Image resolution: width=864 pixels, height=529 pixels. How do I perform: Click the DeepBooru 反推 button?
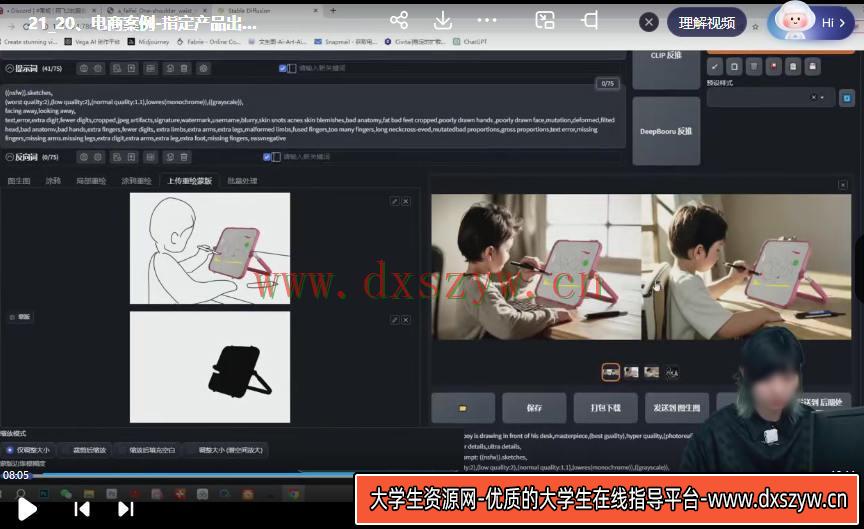(x=666, y=131)
